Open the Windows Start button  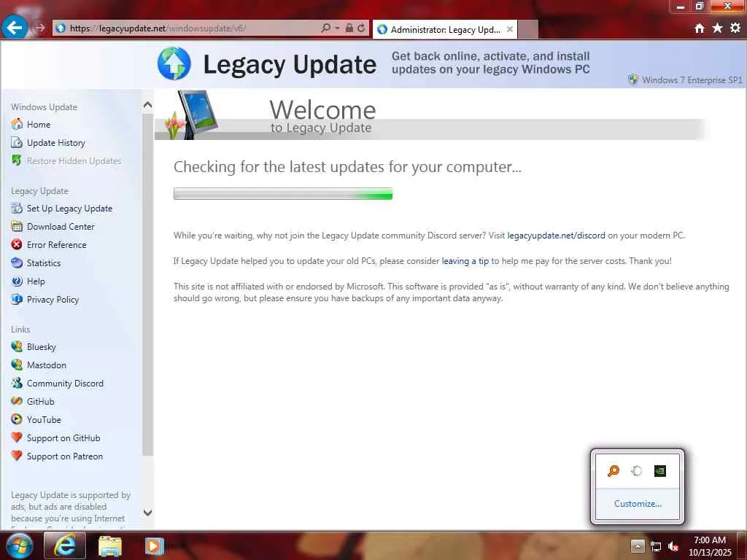19,545
